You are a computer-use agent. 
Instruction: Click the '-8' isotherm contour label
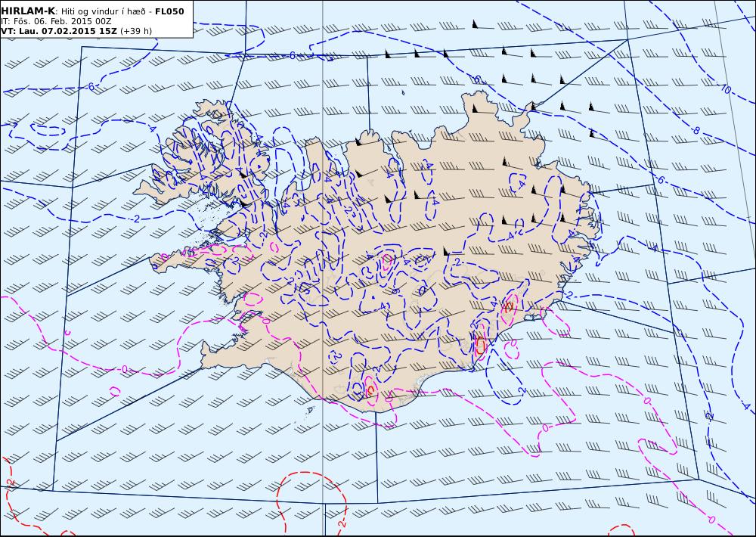click(x=696, y=130)
